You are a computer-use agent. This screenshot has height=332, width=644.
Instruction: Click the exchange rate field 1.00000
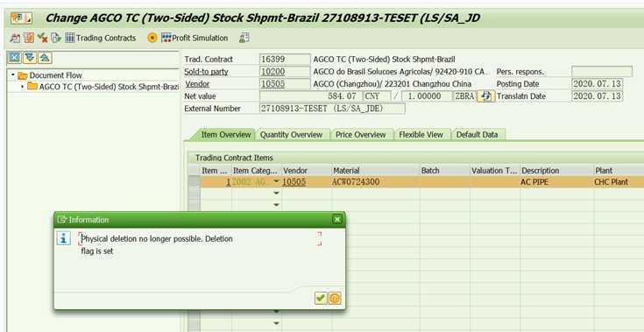(x=427, y=96)
